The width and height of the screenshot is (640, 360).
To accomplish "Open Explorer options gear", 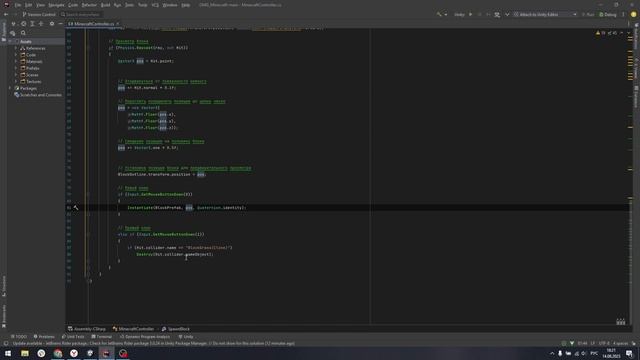I will [x=51, y=24].
